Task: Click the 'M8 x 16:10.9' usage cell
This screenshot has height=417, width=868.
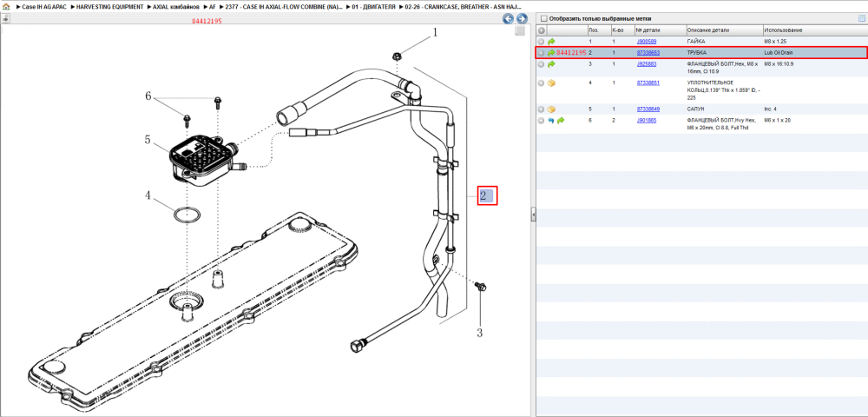Action: [x=779, y=64]
